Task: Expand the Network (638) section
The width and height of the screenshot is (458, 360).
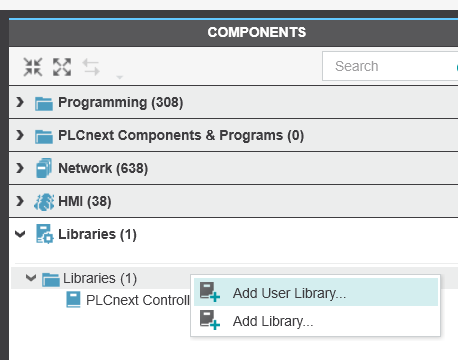Action: pyautogui.click(x=20, y=168)
